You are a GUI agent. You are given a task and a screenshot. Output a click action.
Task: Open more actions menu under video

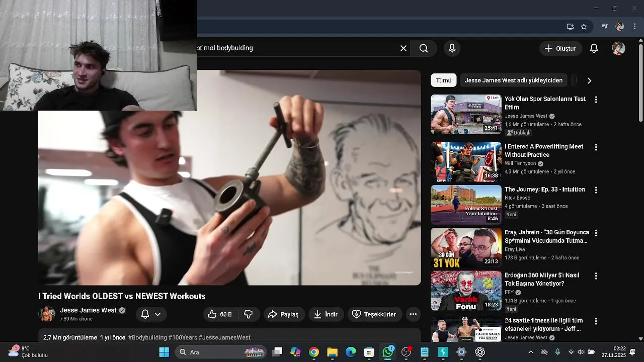click(413, 314)
